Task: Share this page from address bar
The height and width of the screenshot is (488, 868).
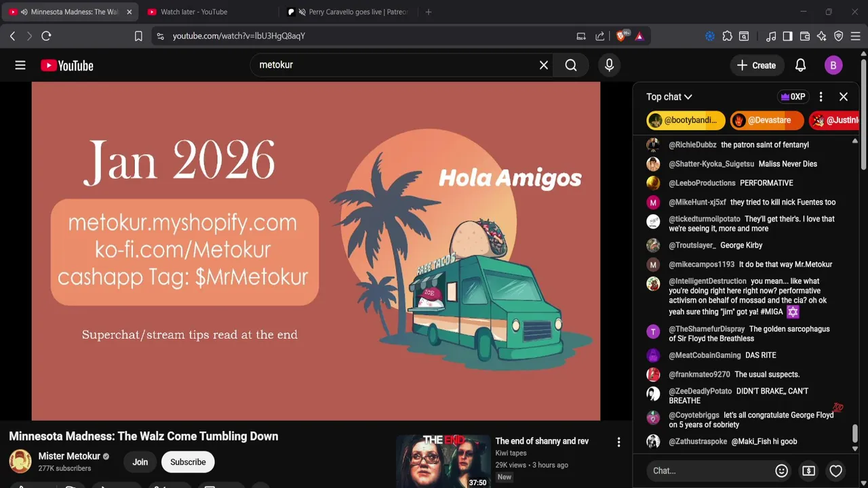Action: pos(599,36)
